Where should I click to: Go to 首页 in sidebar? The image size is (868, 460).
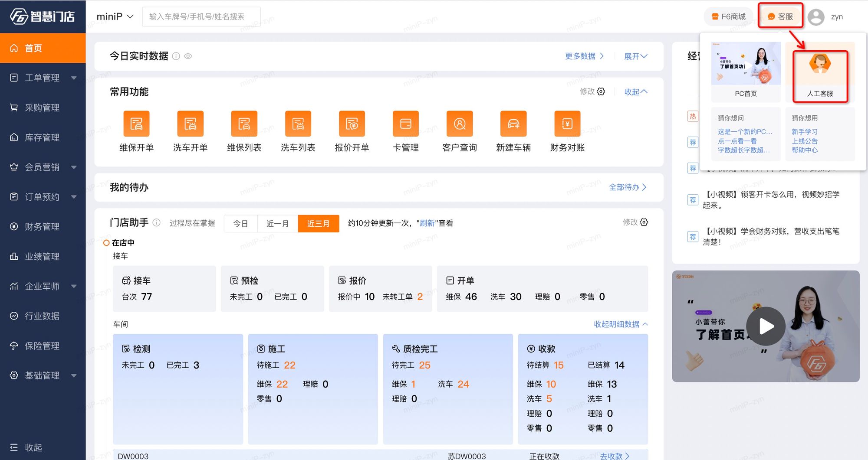pyautogui.click(x=43, y=48)
